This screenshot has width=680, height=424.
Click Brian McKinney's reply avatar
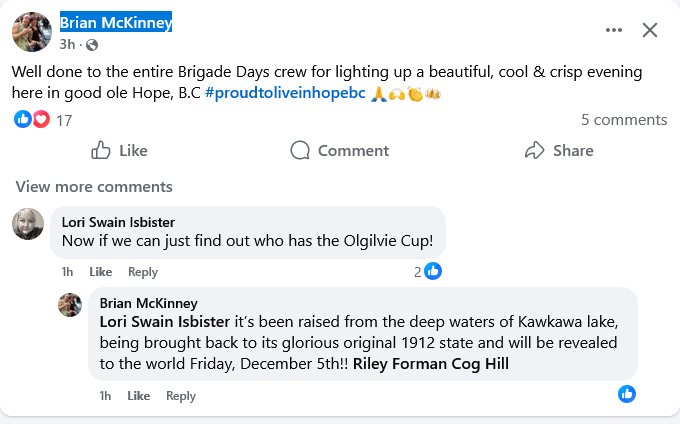coord(70,304)
